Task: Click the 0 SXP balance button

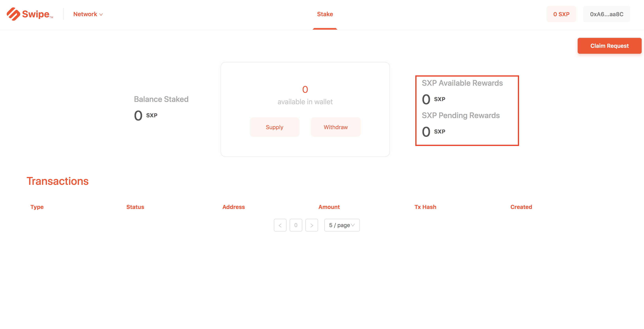Action: coord(561,14)
